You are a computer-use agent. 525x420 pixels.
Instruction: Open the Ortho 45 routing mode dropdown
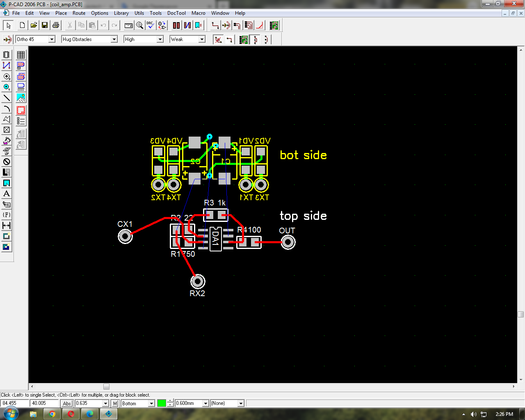[x=52, y=39]
